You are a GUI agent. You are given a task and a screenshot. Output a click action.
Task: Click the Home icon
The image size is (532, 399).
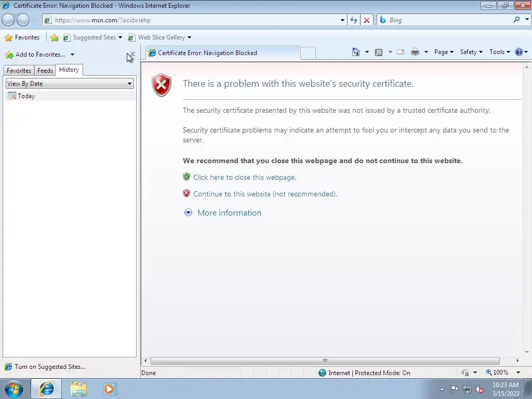(355, 52)
